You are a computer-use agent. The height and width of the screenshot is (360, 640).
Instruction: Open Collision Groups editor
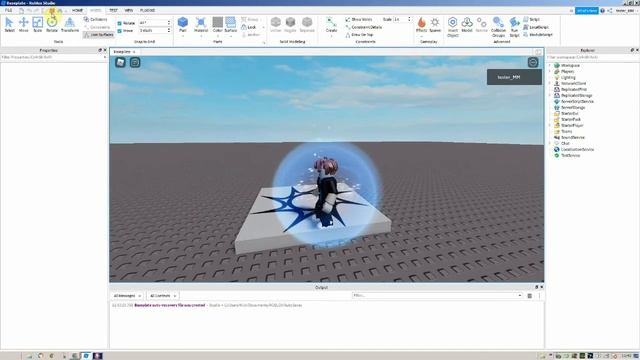point(498,27)
